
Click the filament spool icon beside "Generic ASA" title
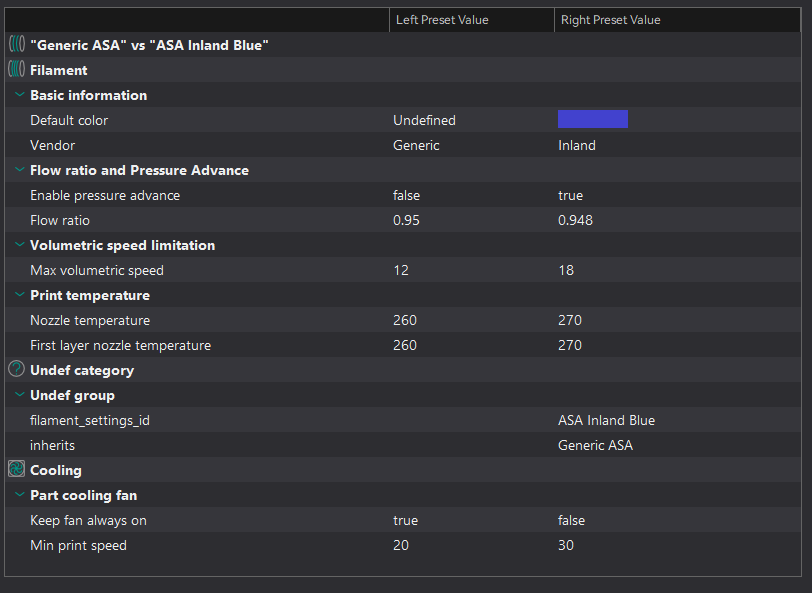tap(17, 44)
